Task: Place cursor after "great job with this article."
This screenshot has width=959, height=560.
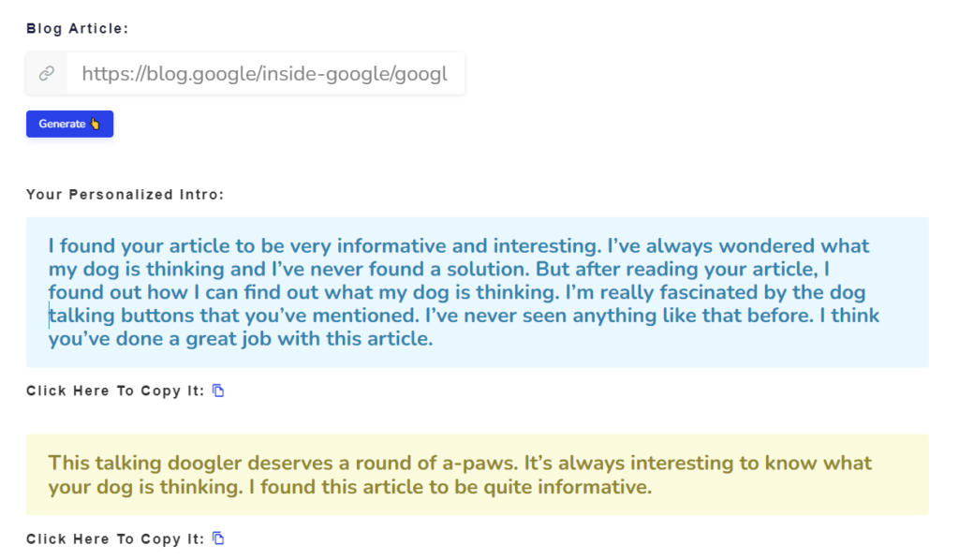Action: [435, 339]
